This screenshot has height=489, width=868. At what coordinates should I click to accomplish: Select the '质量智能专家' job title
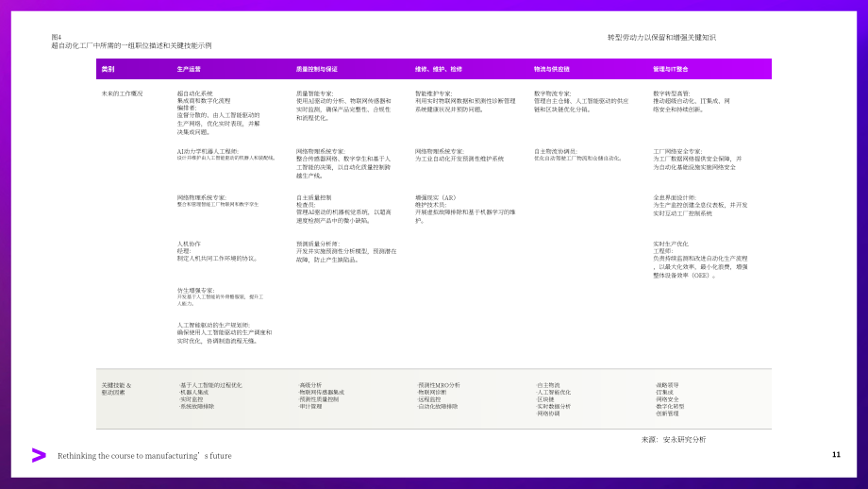click(314, 93)
